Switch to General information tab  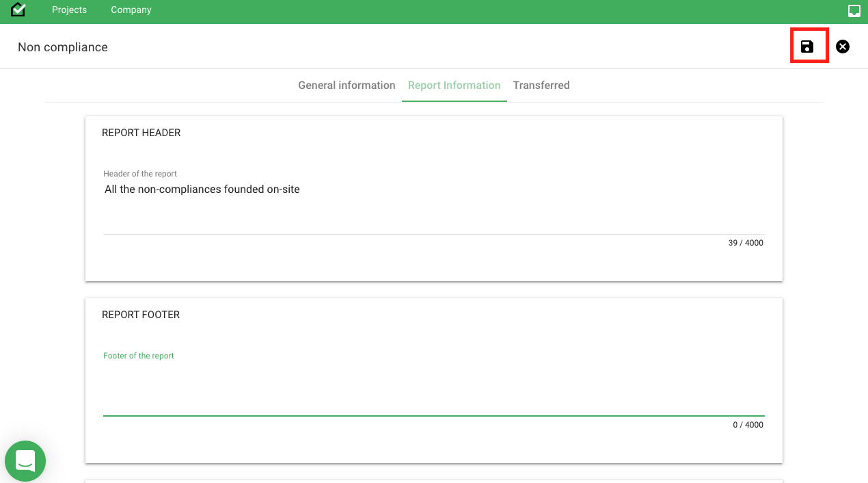[x=347, y=86]
